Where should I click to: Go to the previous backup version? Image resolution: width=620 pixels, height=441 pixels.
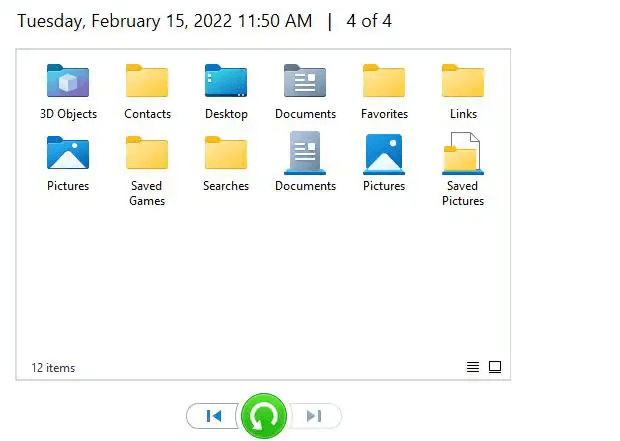pyautogui.click(x=213, y=416)
